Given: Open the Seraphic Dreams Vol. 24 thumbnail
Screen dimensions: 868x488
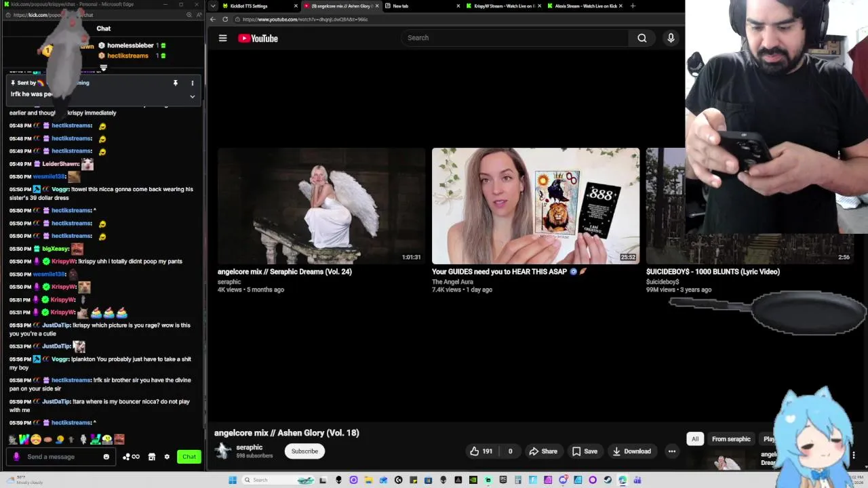Looking at the screenshot, I should [321, 206].
